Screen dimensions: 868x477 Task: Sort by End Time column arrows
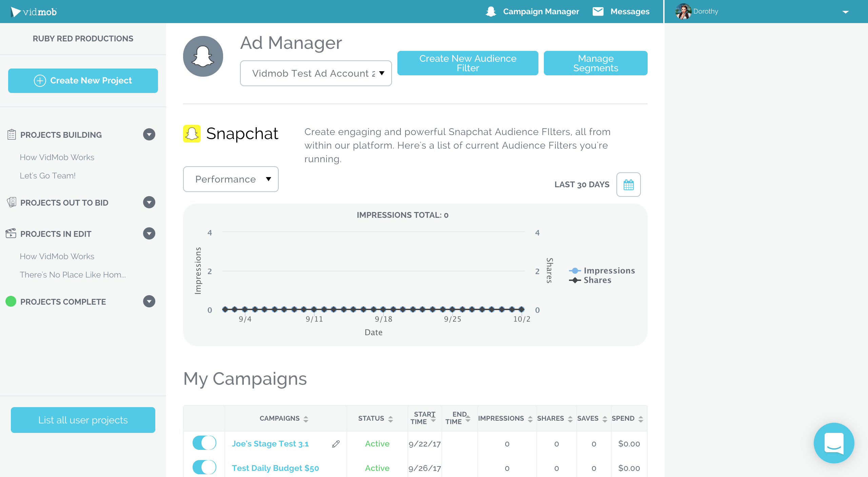coord(468,418)
